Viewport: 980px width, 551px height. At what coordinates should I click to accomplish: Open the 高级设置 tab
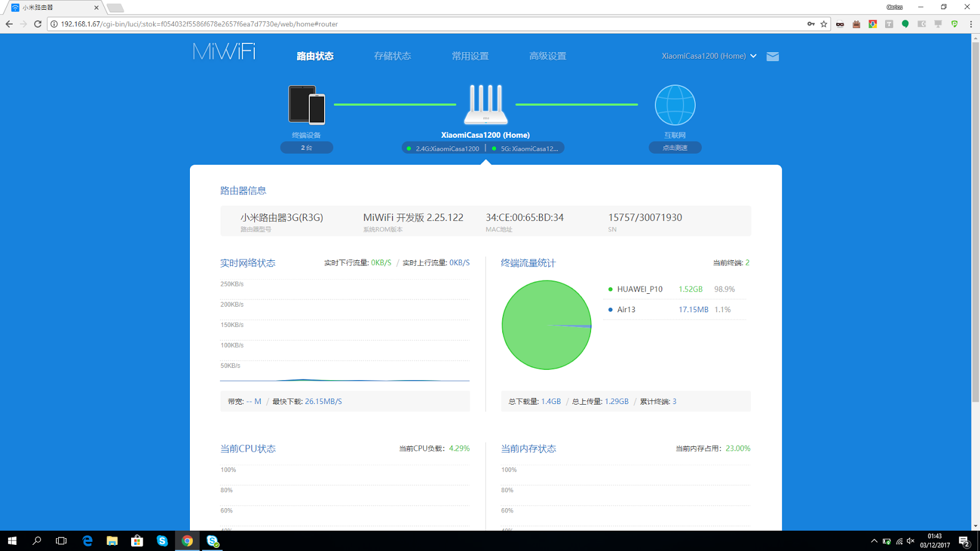pos(548,56)
